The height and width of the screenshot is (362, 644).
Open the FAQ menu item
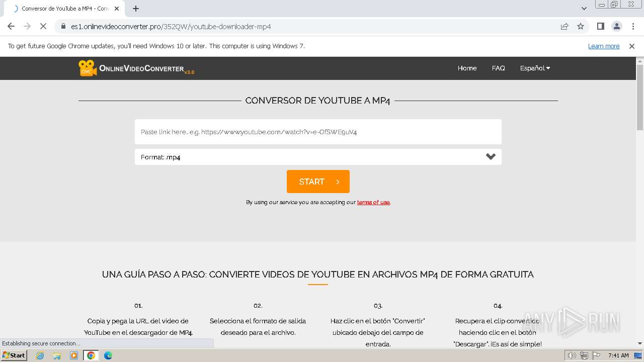[x=498, y=68]
